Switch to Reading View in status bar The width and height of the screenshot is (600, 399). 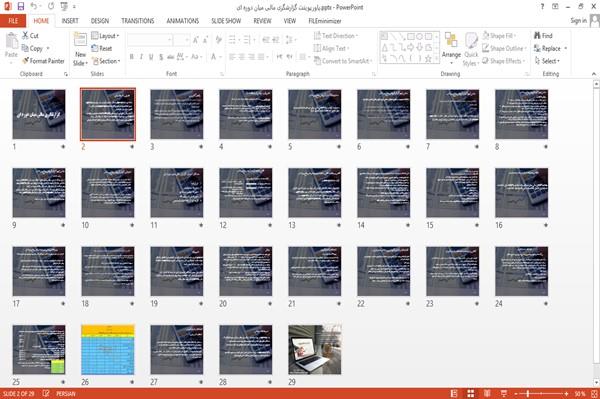[x=487, y=394]
